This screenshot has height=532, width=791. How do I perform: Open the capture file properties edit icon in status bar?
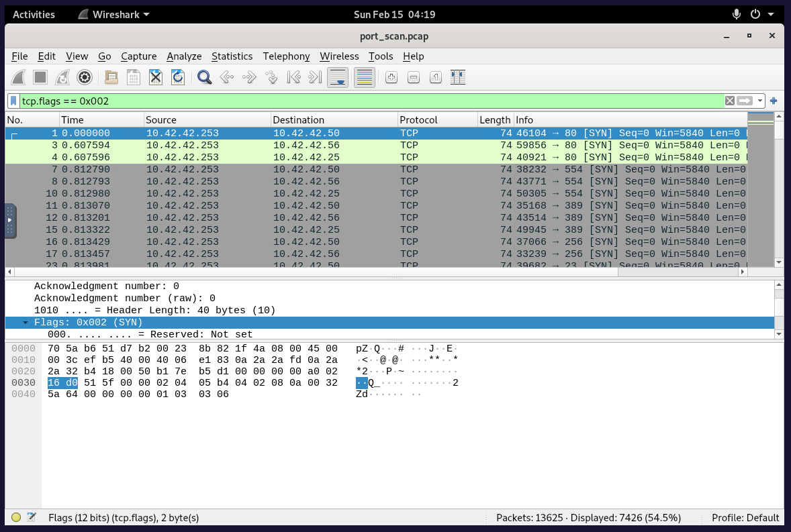click(x=31, y=517)
